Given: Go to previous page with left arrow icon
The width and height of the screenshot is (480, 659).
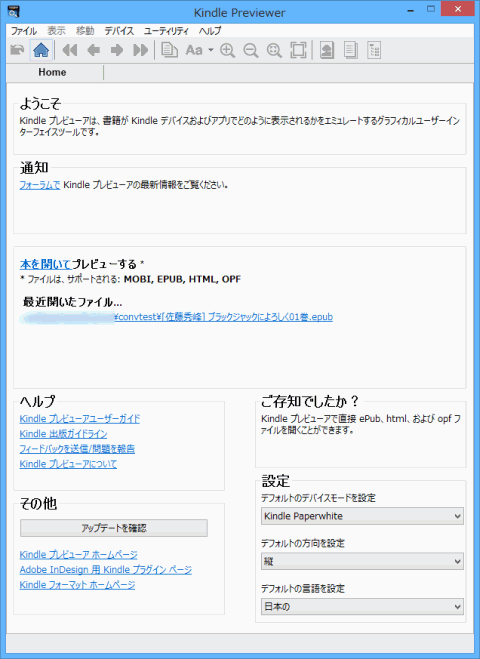Looking at the screenshot, I should pos(93,50).
